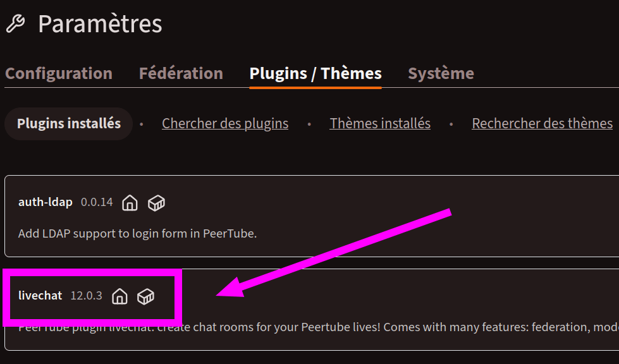Go to the Système tab
The image size is (619, 364).
(441, 73)
